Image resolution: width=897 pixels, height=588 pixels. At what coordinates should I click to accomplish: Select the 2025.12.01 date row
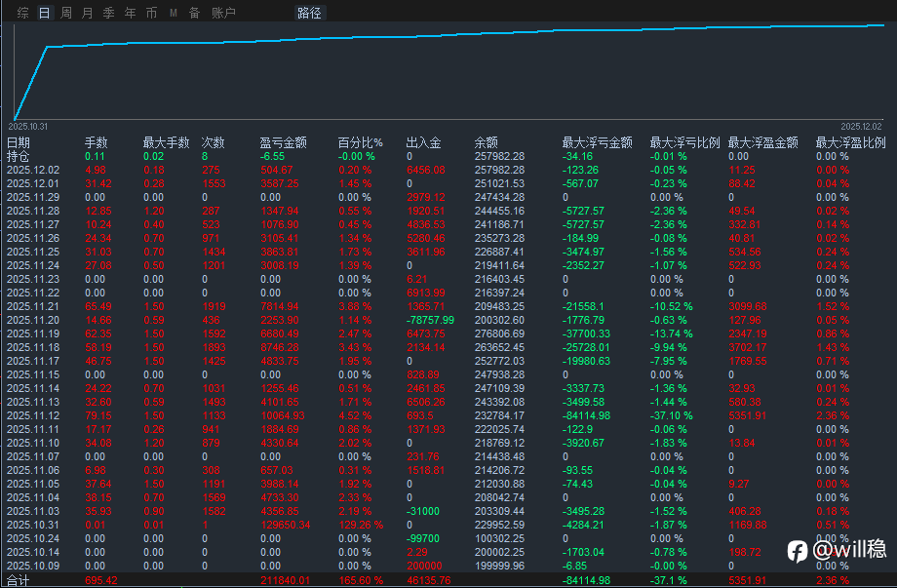[x=33, y=183]
